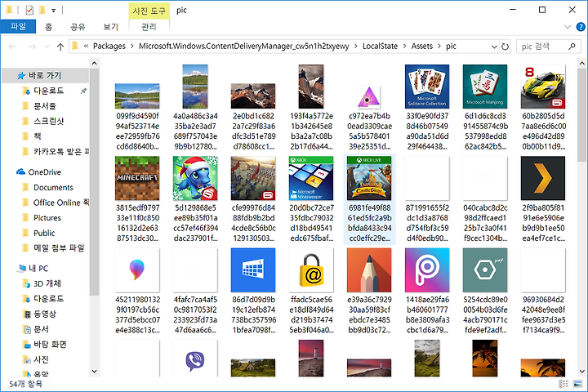Click the properties checkmark icon in title bar
The image size is (588, 392).
(x=29, y=10)
